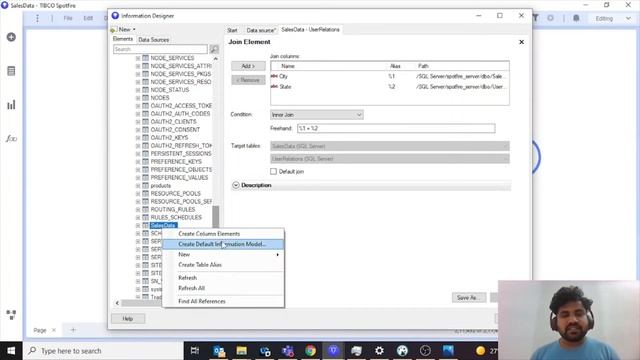Screen dimensions: 640x360
Task: Click the Save As button
Action: tap(468, 298)
